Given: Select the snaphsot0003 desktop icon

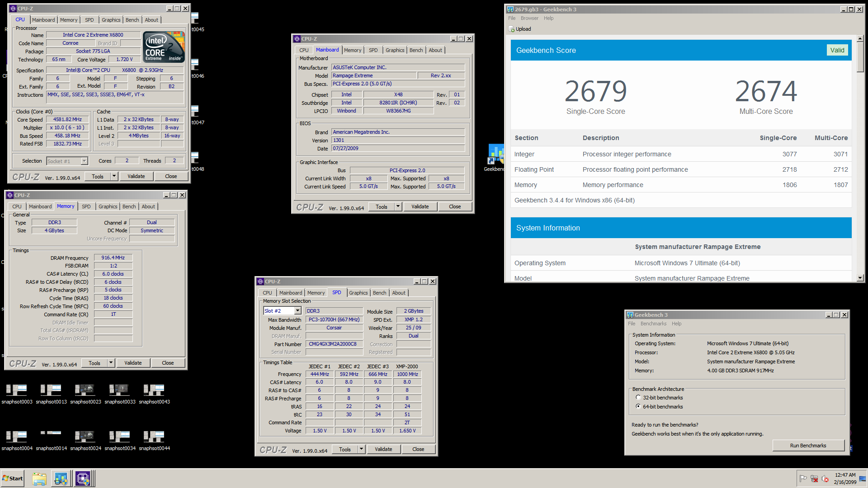Looking at the screenshot, I should point(17,394).
